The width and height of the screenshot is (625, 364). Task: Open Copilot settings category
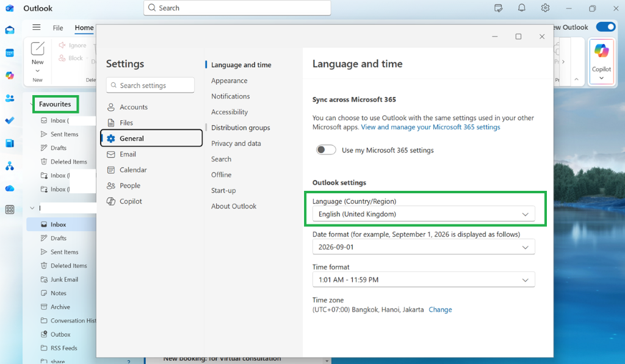pyautogui.click(x=151, y=201)
